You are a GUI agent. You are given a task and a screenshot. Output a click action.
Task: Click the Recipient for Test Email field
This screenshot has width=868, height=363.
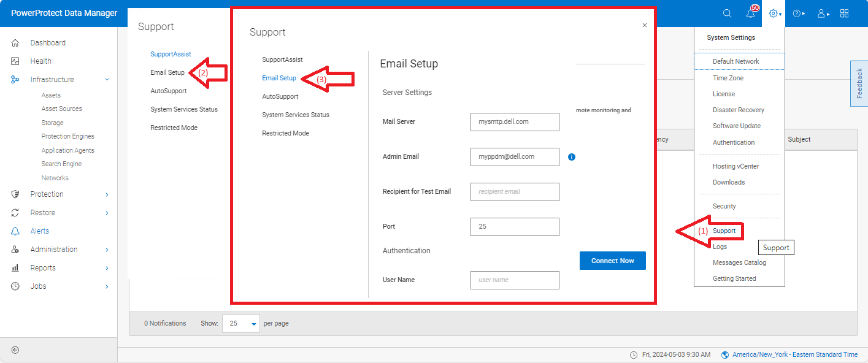(515, 191)
